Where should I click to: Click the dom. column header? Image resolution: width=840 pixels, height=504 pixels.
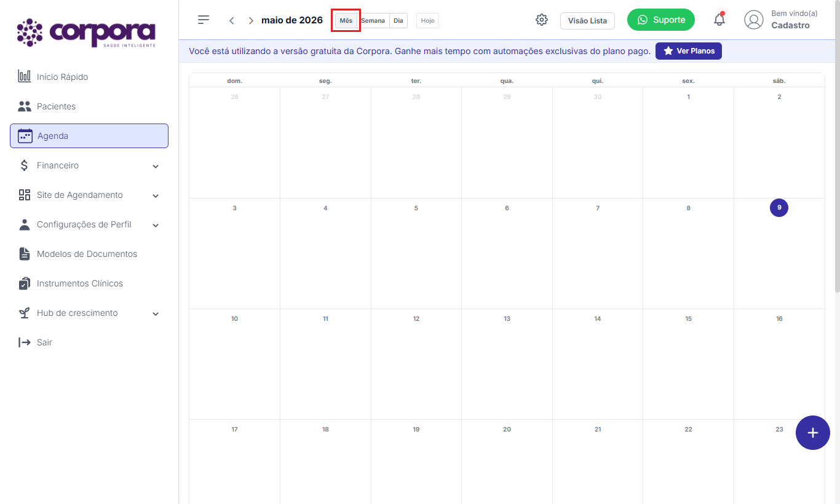pos(234,81)
